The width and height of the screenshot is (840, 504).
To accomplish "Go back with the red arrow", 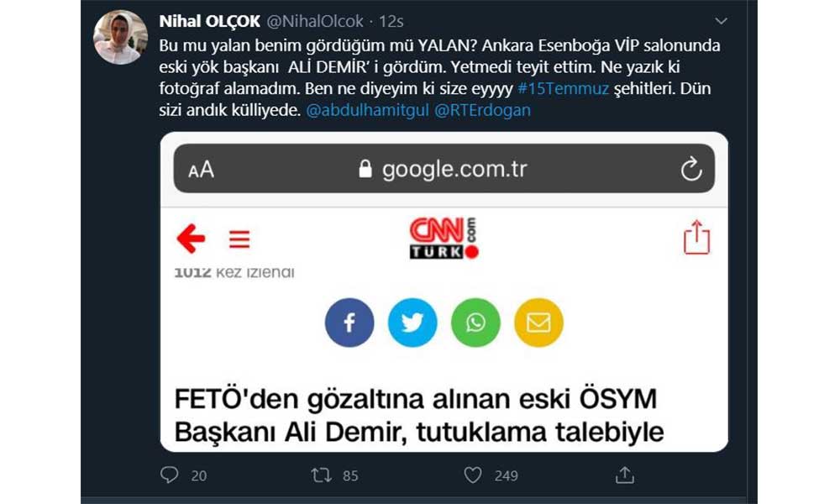I will [191, 239].
